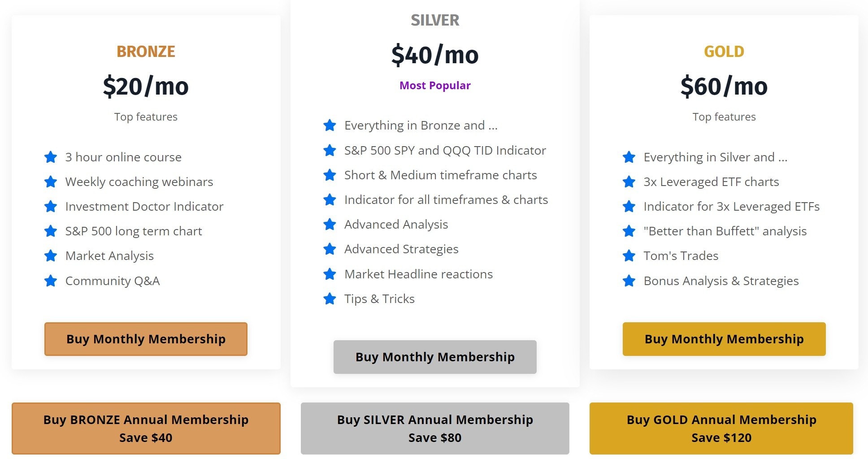Click star icon next to Community Q&A
The height and width of the screenshot is (459, 868).
[x=51, y=281]
